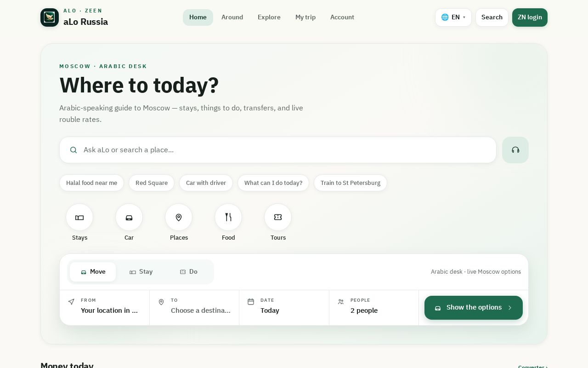Open the My trip nav item
Viewport: 588px width, 368px height.
coord(305,17)
